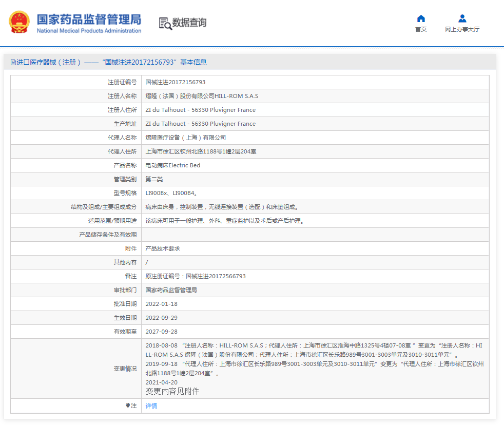This screenshot has height=425, width=504.
Task: Click the 首页 home icon
Action: coord(421,18)
